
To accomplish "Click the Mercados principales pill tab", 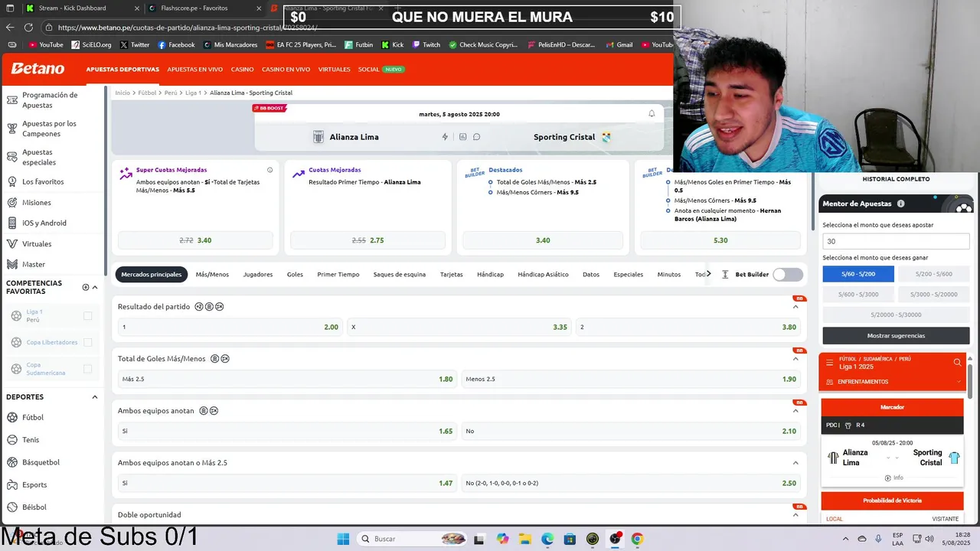I will (152, 275).
